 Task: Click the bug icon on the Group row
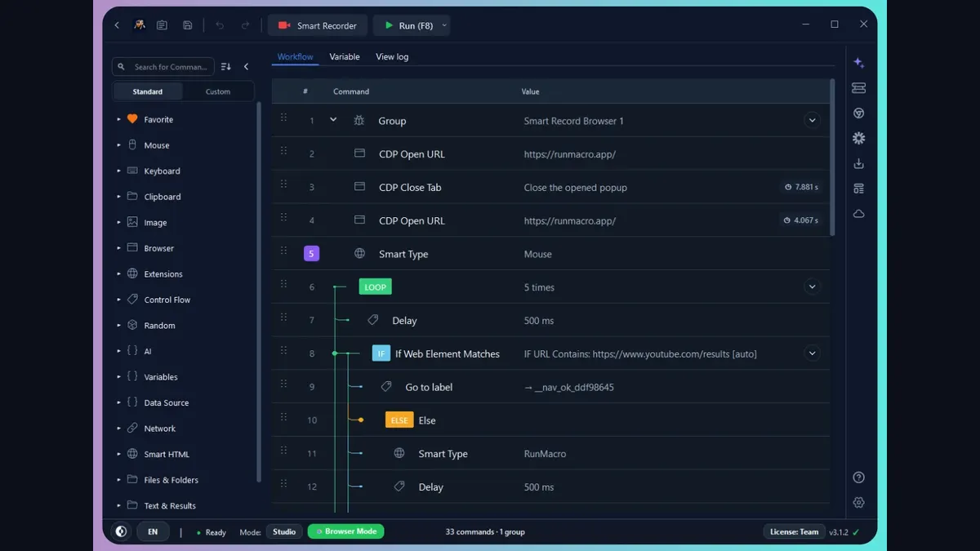click(x=359, y=120)
